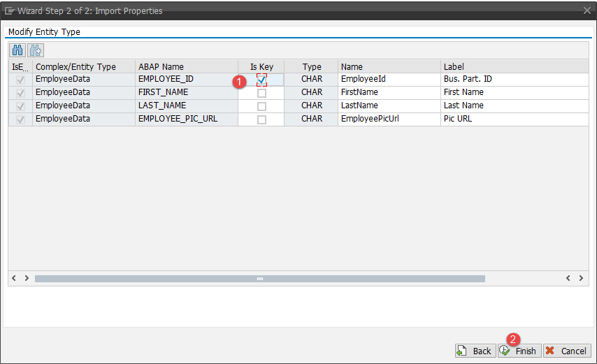The height and width of the screenshot is (364, 597).
Task: Click the wizard window title bar icon
Action: 10,10
